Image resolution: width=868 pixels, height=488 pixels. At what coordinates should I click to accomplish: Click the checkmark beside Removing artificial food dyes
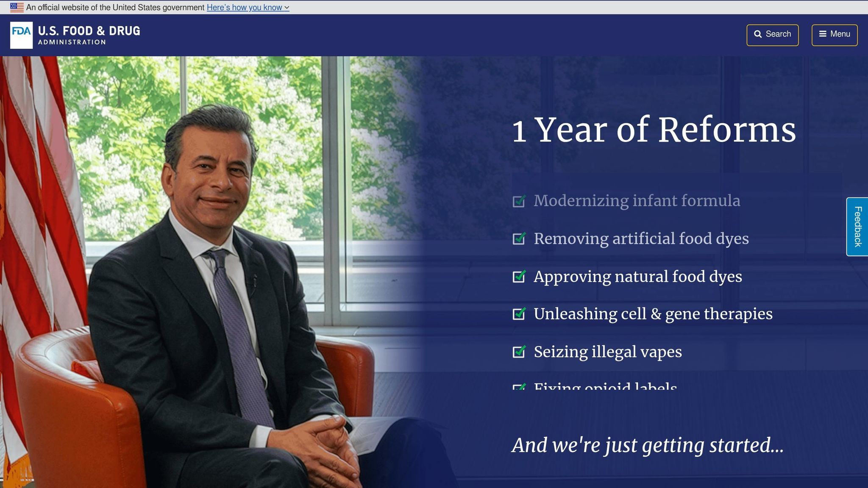tap(519, 238)
